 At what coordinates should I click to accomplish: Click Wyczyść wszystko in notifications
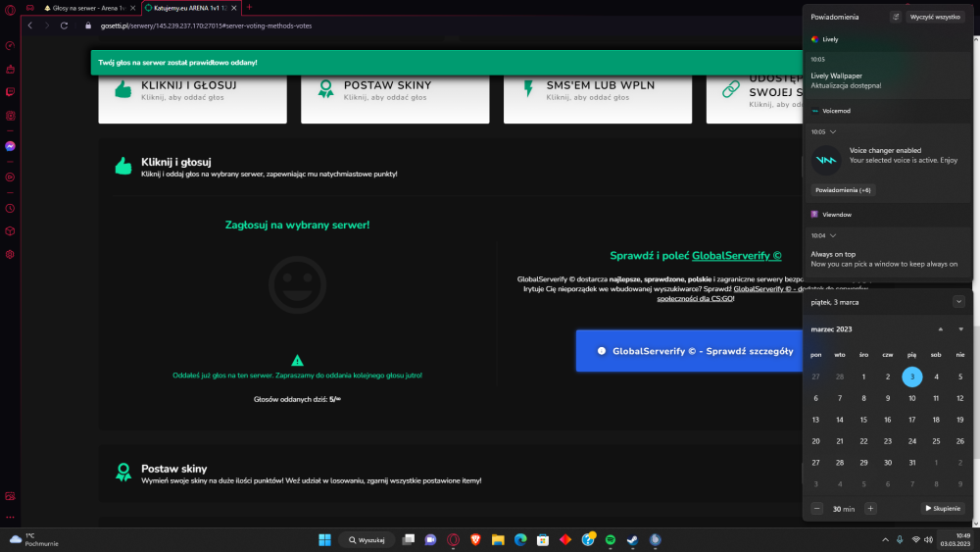pos(935,17)
